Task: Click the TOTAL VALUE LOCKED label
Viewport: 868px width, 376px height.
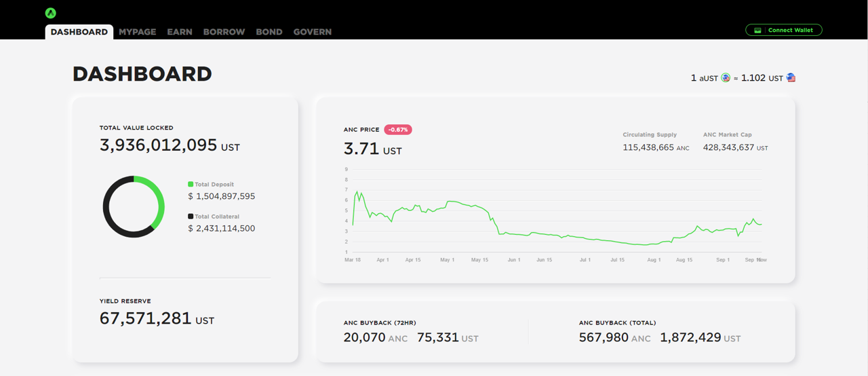Action: tap(136, 128)
